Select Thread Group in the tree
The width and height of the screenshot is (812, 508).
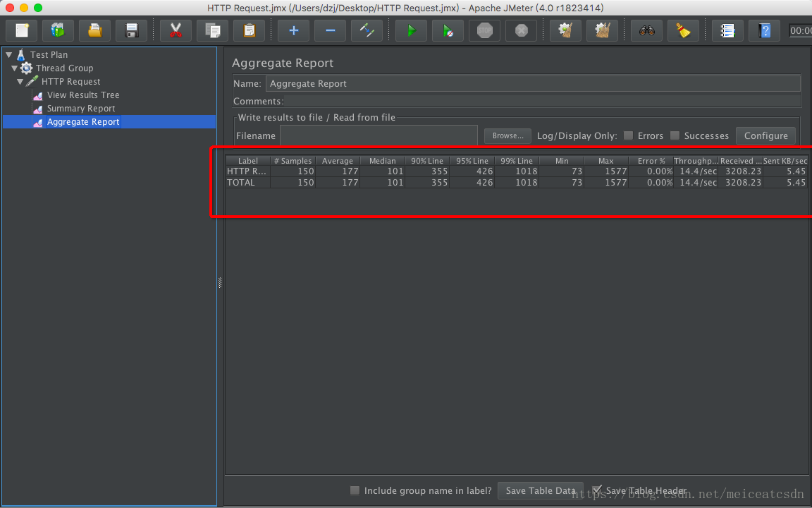[x=64, y=68]
